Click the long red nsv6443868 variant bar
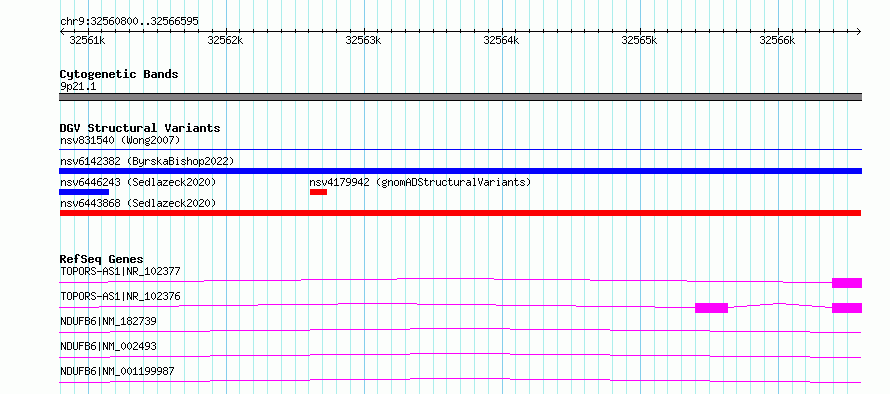 tap(460, 213)
